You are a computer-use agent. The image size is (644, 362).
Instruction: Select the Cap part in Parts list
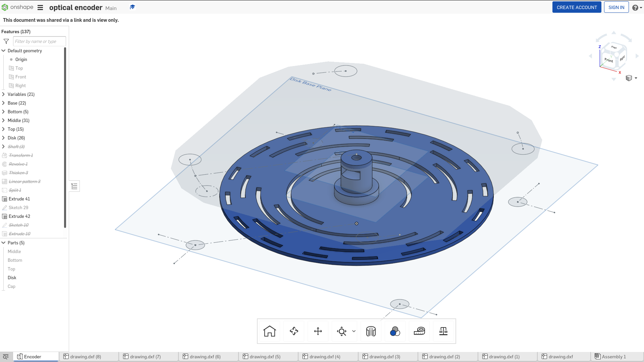click(11, 286)
